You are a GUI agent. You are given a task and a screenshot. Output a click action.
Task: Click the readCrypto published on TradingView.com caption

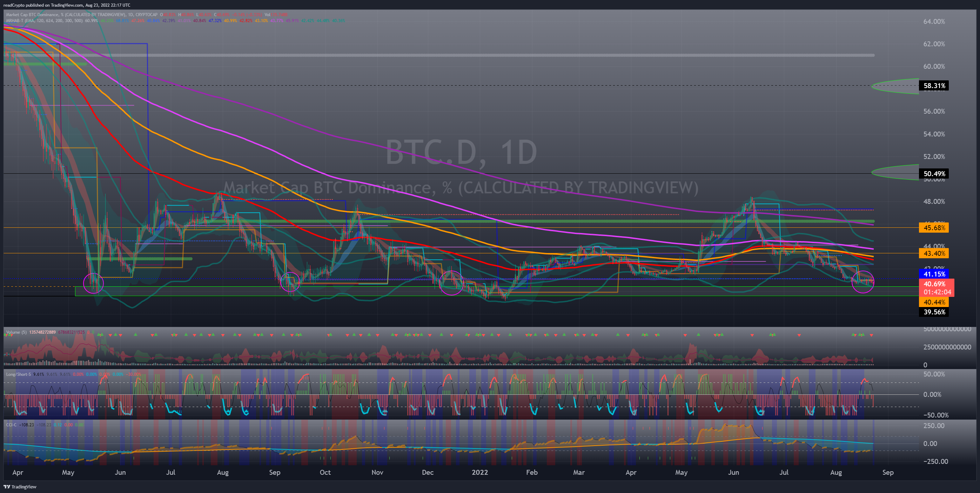point(67,5)
